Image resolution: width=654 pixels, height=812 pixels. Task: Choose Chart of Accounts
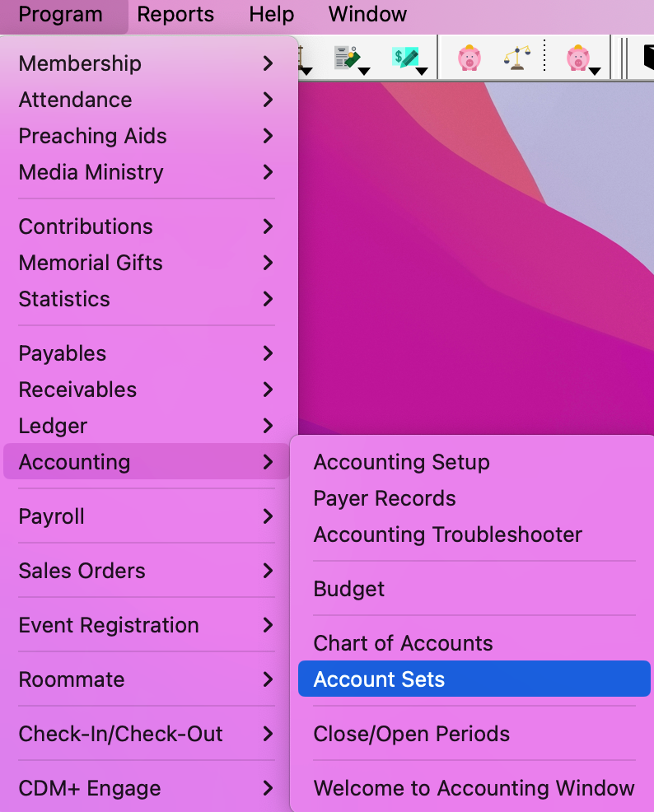404,643
